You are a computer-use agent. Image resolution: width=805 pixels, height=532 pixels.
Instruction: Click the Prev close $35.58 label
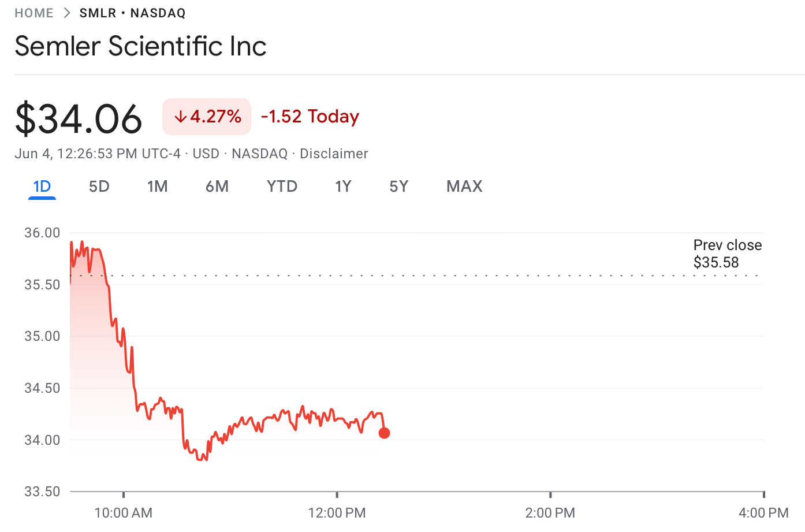[727, 254]
